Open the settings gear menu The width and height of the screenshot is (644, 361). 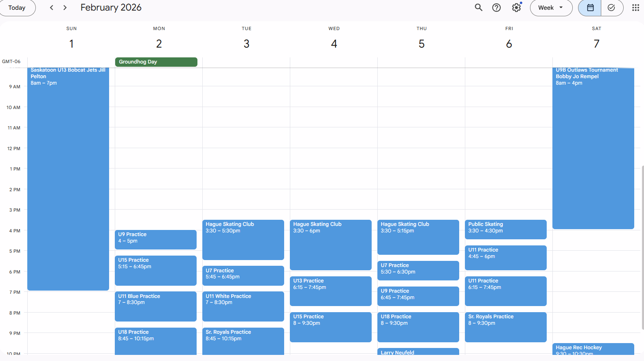click(516, 8)
